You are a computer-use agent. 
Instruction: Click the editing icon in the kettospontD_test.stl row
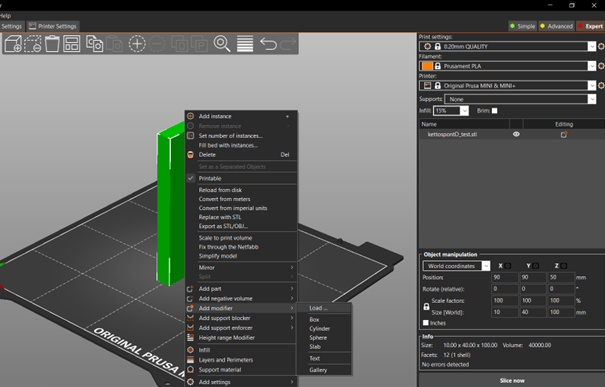[564, 134]
